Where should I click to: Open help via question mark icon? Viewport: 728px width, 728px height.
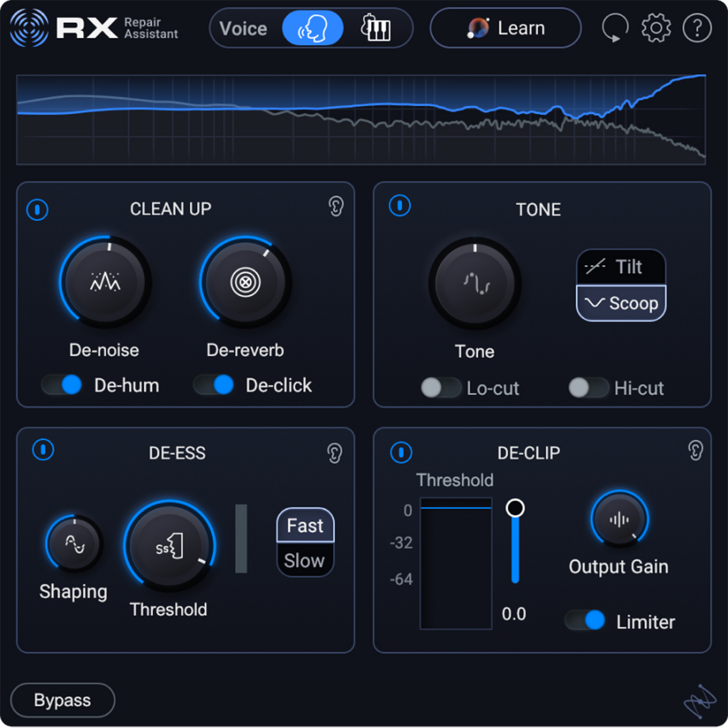[697, 29]
